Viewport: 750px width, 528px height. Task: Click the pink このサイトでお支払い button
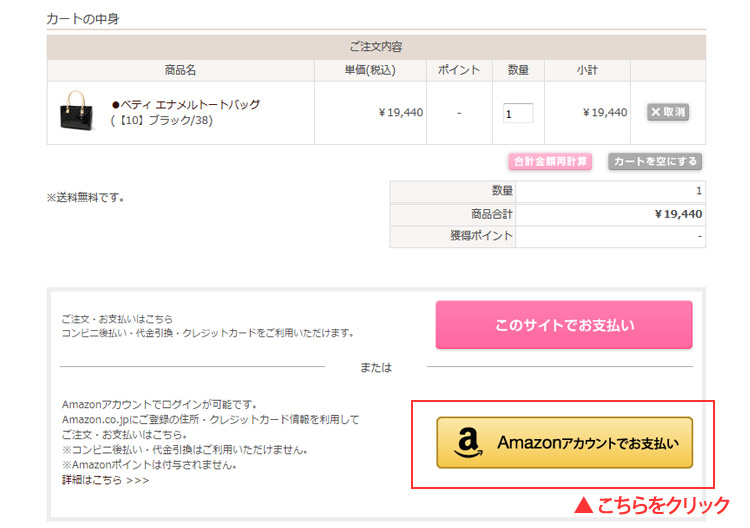(x=564, y=325)
